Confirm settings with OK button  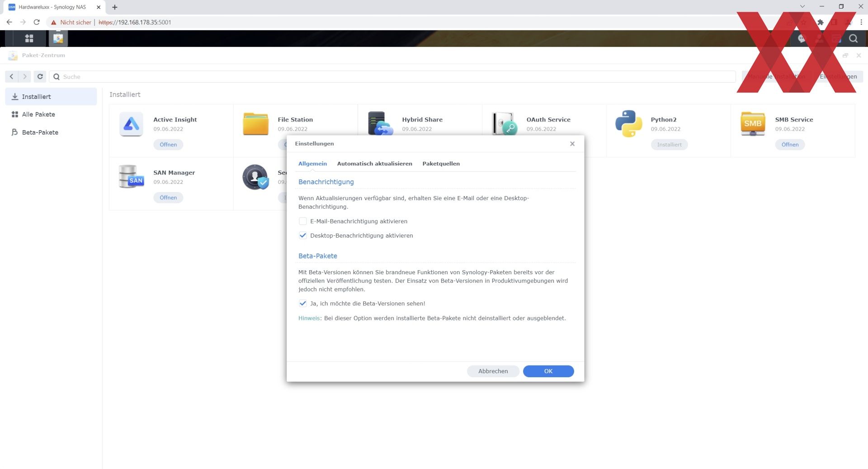[548, 371]
